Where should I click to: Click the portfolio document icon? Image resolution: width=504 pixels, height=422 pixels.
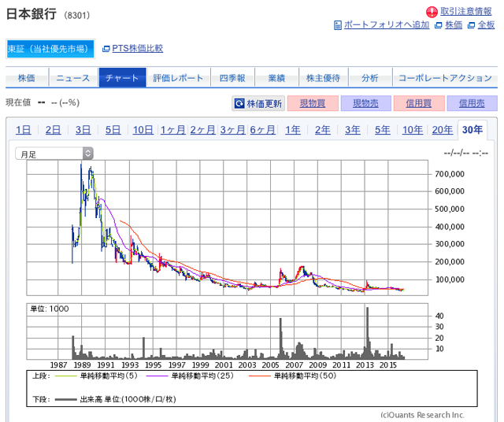point(338,25)
